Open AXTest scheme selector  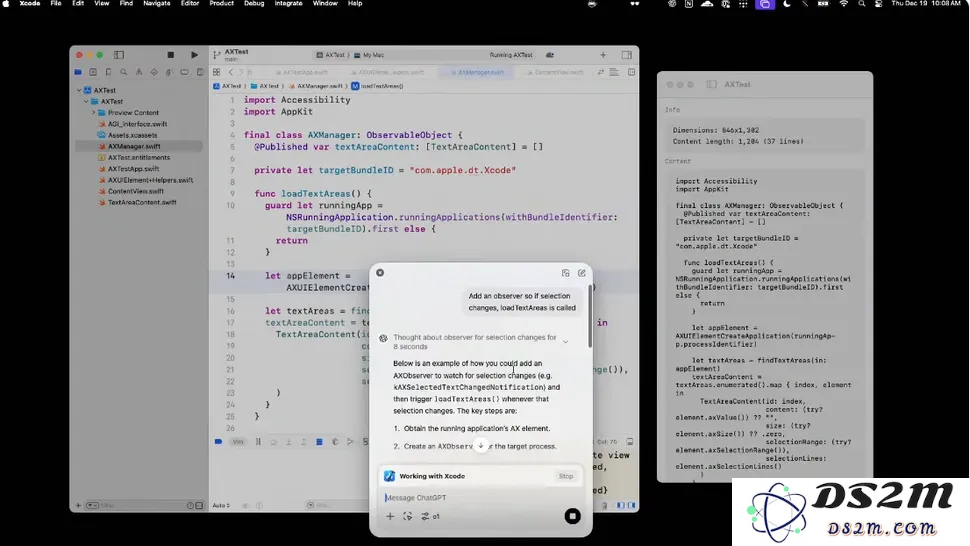pos(331,55)
